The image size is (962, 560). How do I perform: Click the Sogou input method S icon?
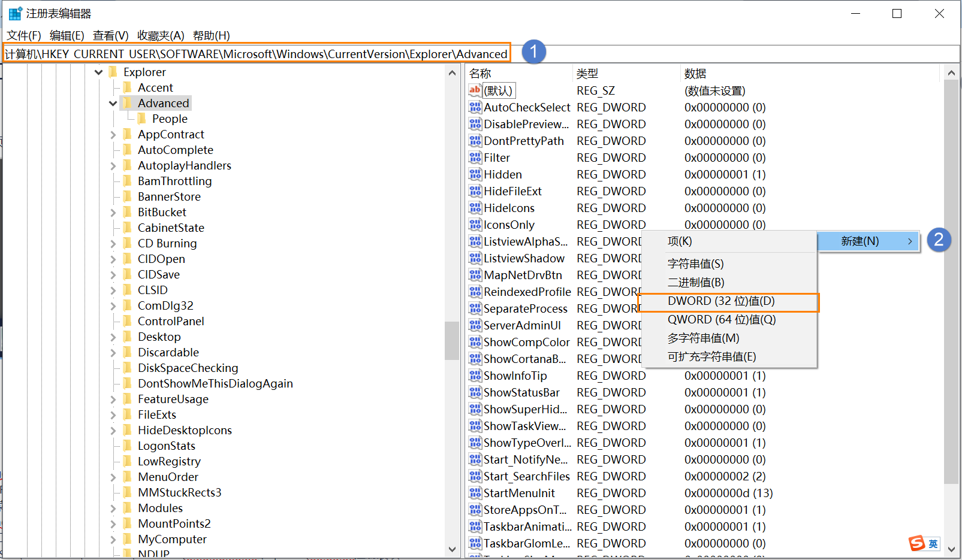click(x=917, y=543)
